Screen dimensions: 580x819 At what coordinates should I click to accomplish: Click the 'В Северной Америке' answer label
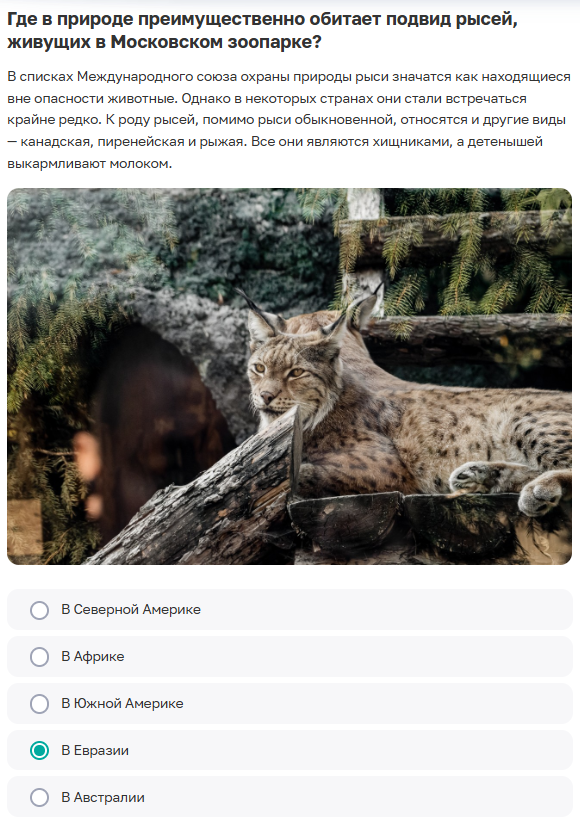click(131, 610)
